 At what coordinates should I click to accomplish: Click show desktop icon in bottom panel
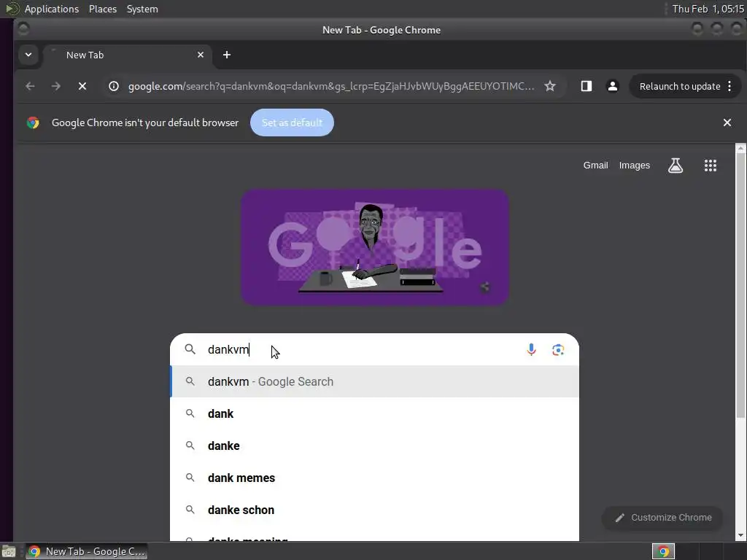[9, 551]
